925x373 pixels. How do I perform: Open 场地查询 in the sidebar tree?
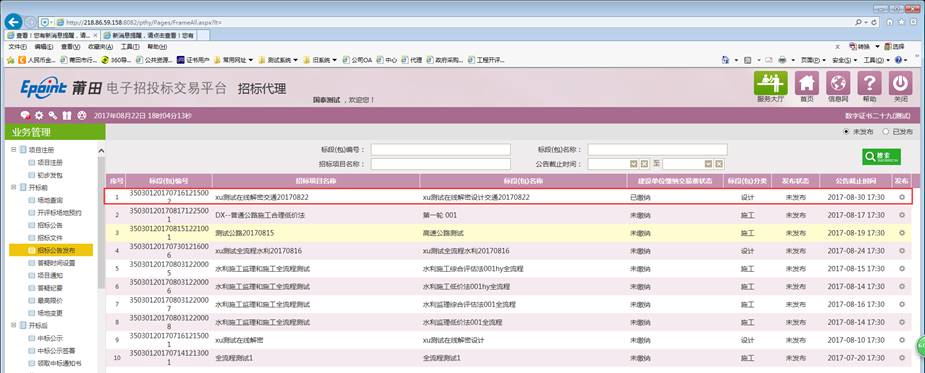[x=50, y=200]
